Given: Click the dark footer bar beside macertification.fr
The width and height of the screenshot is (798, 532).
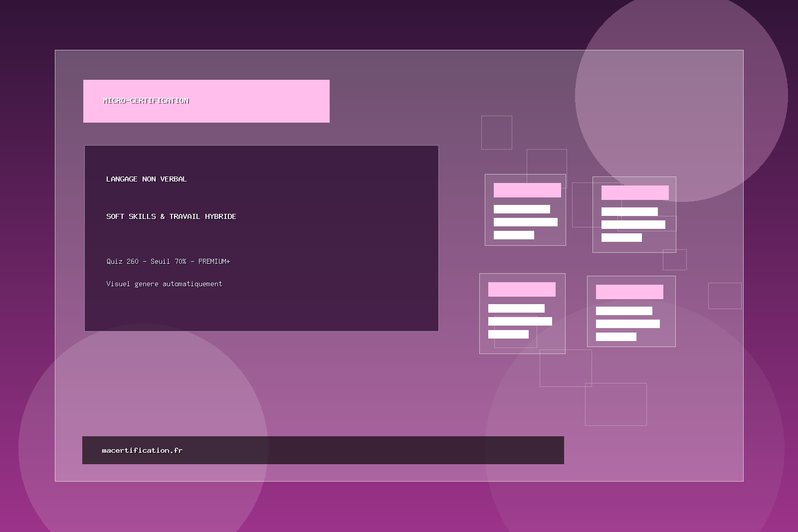Looking at the screenshot, I should [374, 450].
